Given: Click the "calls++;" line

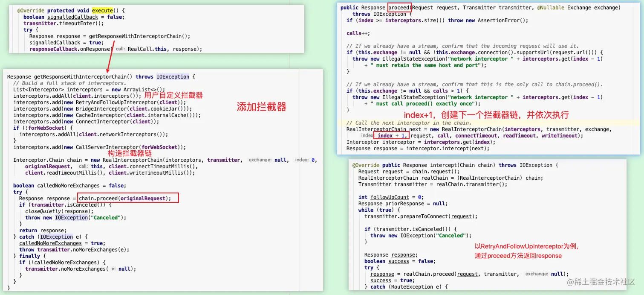Looking at the screenshot, I should pos(358,33).
